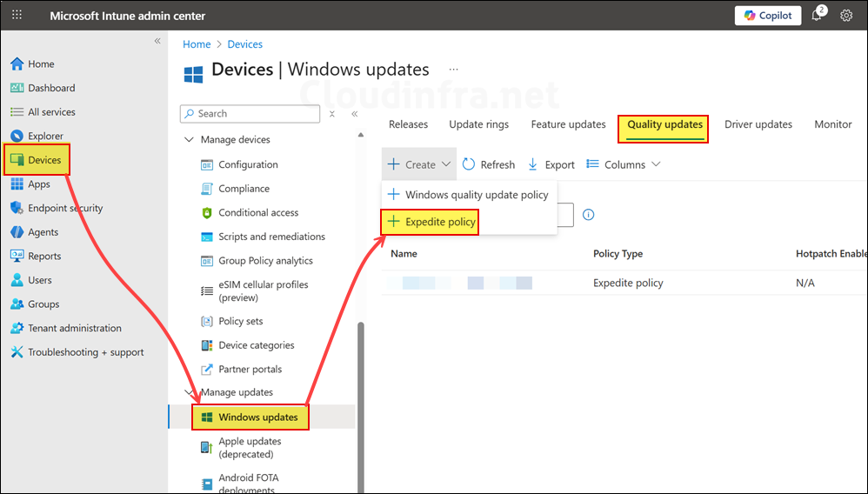Open Configuration in Manage devices
Screen dimensions: 868x494
click(x=248, y=164)
